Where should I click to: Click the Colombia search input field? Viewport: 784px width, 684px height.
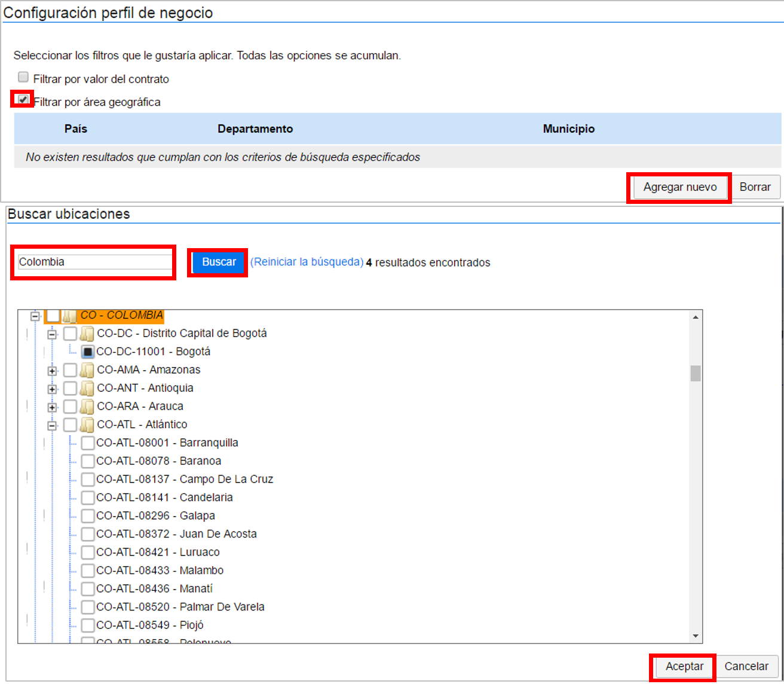tap(94, 262)
